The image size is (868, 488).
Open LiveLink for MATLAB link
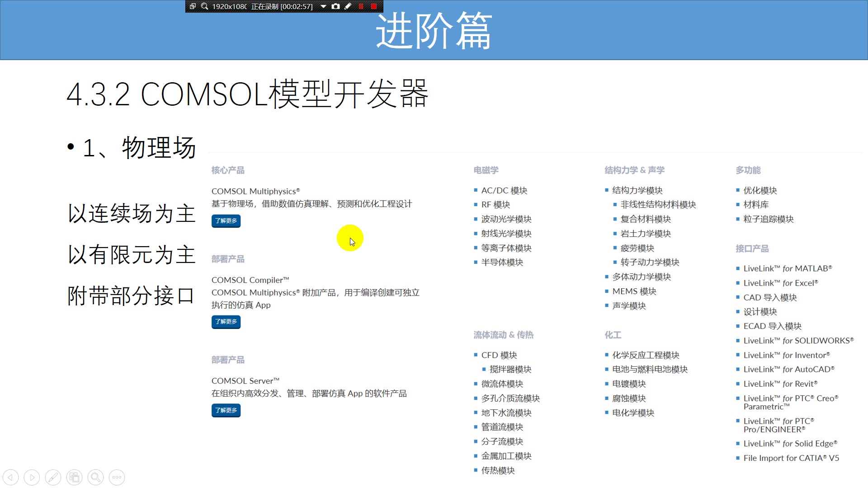pyautogui.click(x=788, y=268)
